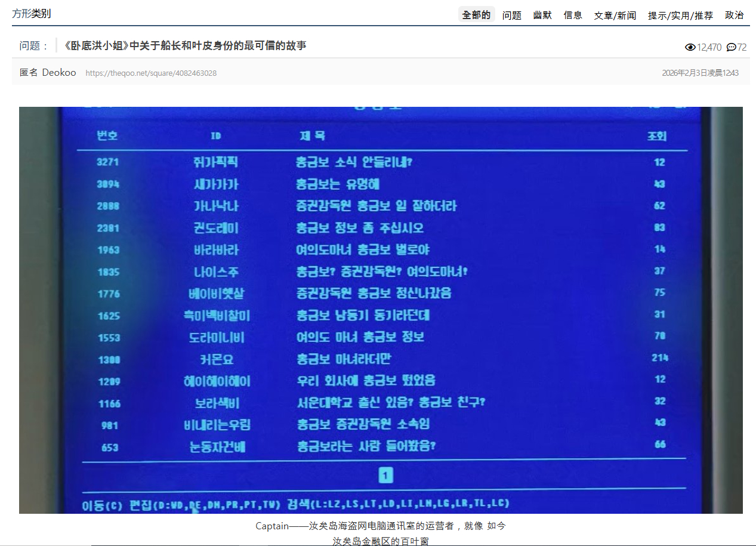Open the 幽默 category
756x546 pixels.
click(x=542, y=14)
